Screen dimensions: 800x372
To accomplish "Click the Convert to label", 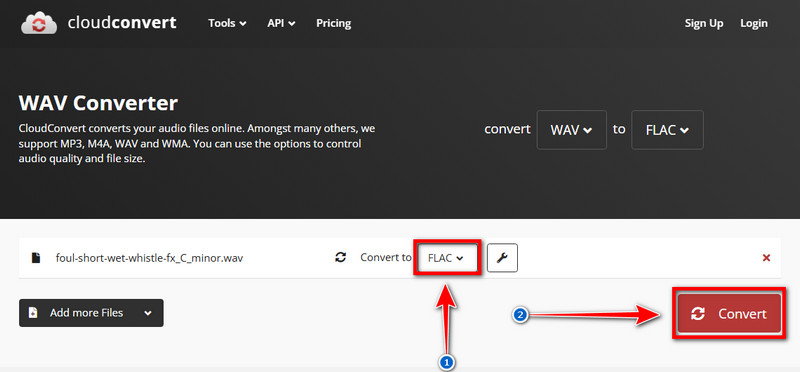I will 386,257.
